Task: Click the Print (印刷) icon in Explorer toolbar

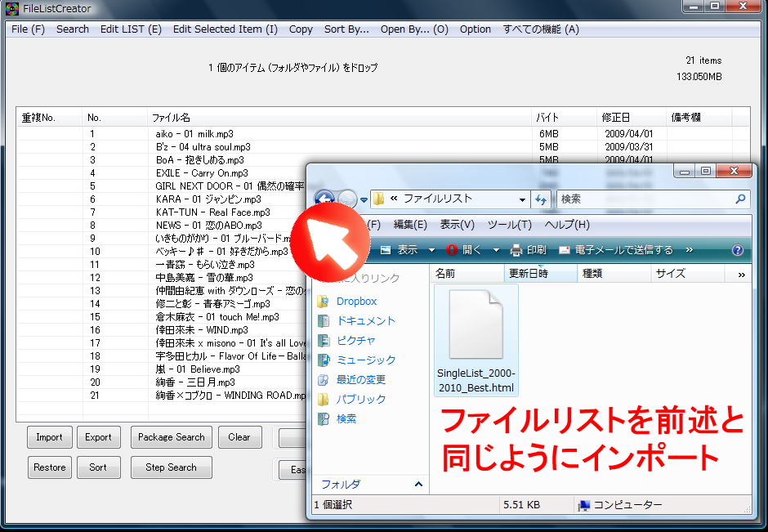Action: pyautogui.click(x=516, y=250)
